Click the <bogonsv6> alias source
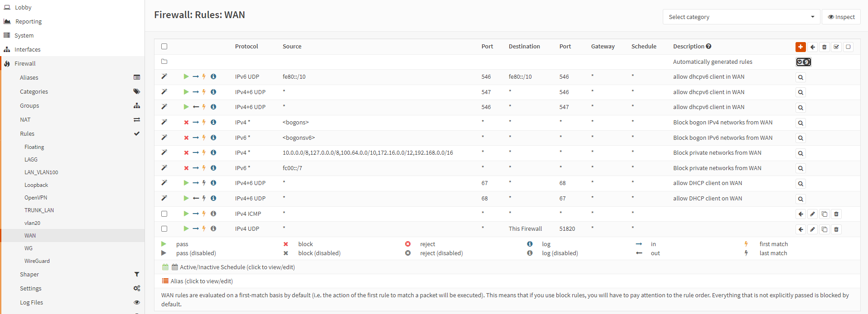The image size is (868, 314). pos(299,138)
